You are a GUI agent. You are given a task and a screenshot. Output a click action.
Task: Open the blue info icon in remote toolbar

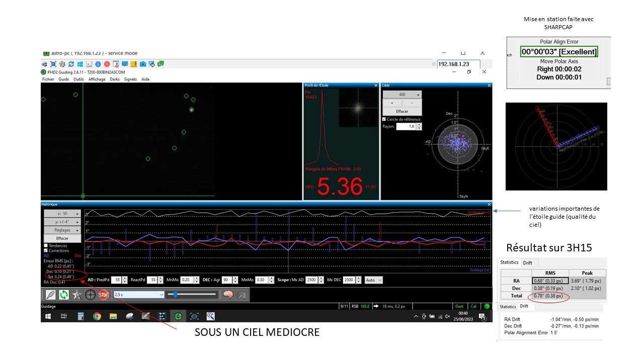[98, 64]
